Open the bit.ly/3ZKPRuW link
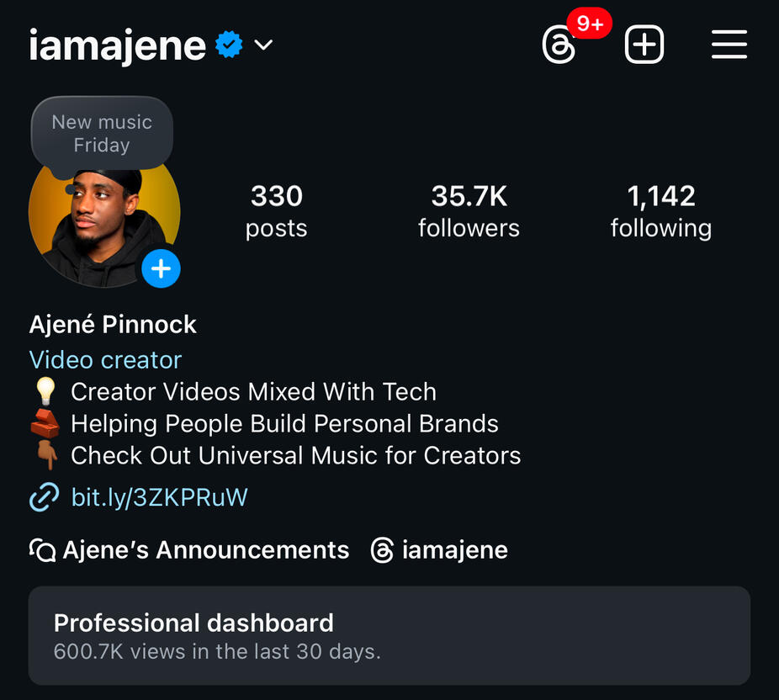The image size is (779, 700). 159,497
